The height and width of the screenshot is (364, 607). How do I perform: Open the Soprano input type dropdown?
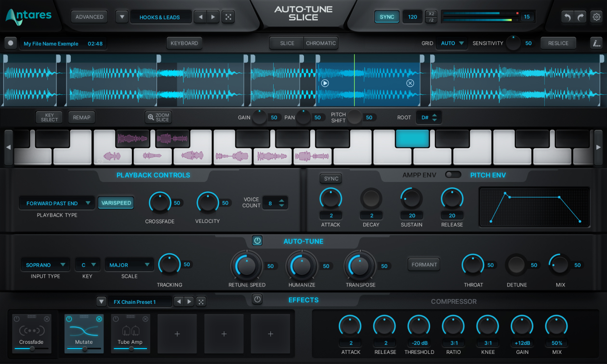(45, 265)
